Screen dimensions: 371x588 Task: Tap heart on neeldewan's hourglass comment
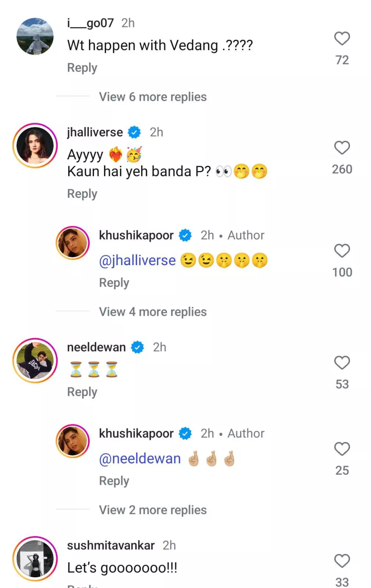(342, 363)
